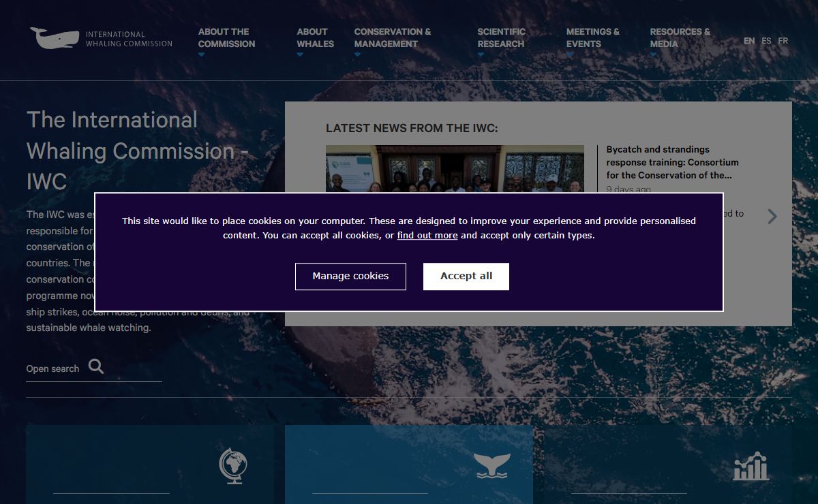Click Accept all cookies button
This screenshot has height=504, width=818.
coord(466,277)
